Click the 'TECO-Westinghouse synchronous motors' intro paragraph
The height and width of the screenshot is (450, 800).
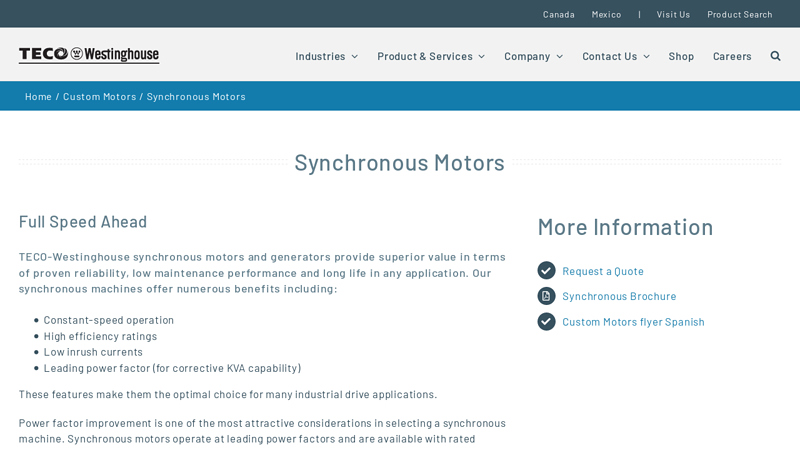(262, 273)
